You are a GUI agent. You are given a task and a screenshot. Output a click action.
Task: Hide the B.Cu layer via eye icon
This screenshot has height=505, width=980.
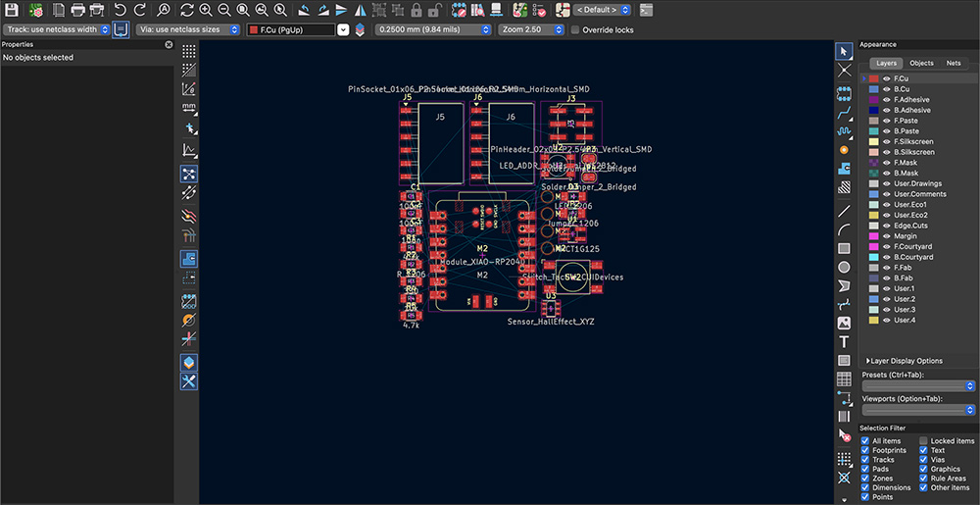pos(886,89)
